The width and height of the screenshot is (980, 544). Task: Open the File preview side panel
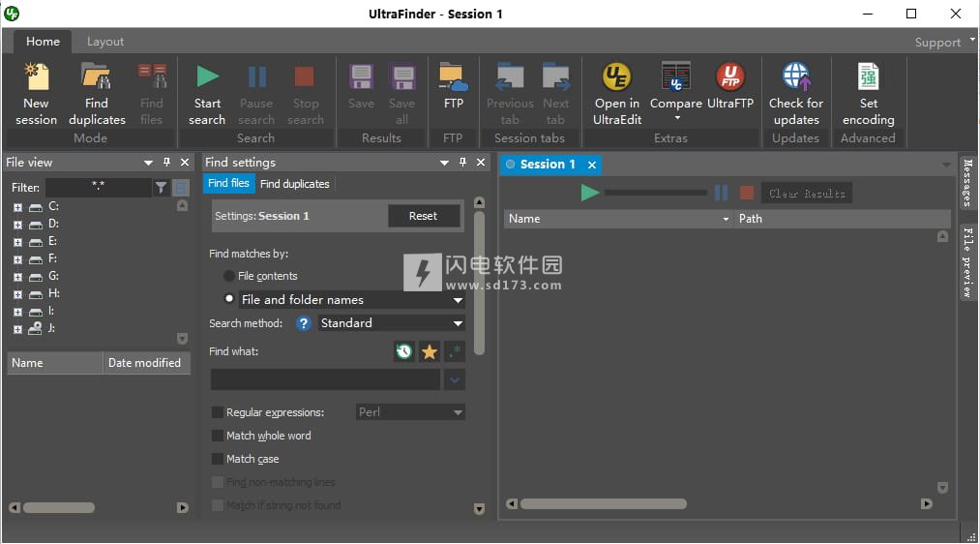967,262
